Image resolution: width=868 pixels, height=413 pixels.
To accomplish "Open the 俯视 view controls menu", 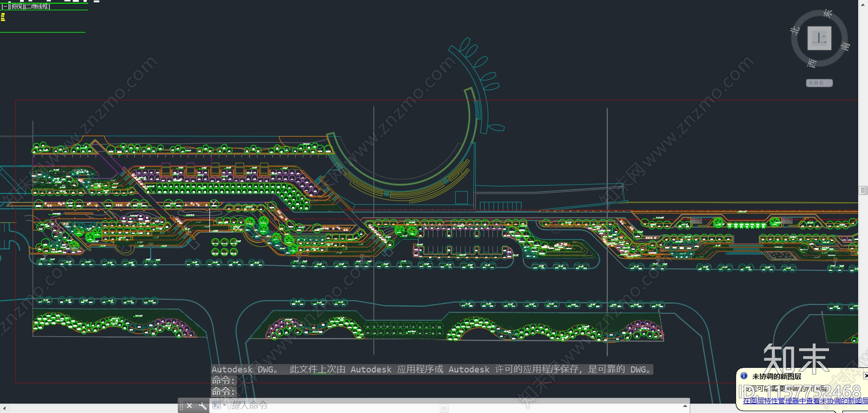I will point(16,7).
